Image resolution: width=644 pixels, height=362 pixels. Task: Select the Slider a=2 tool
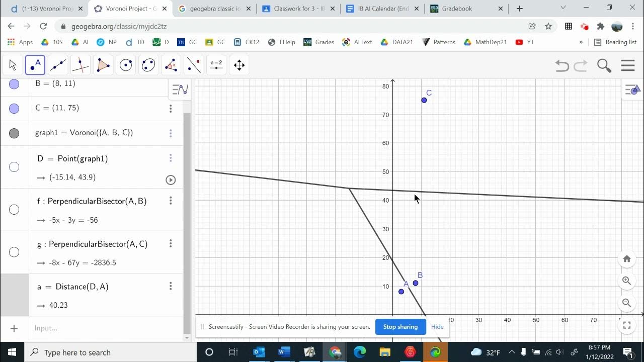click(216, 65)
